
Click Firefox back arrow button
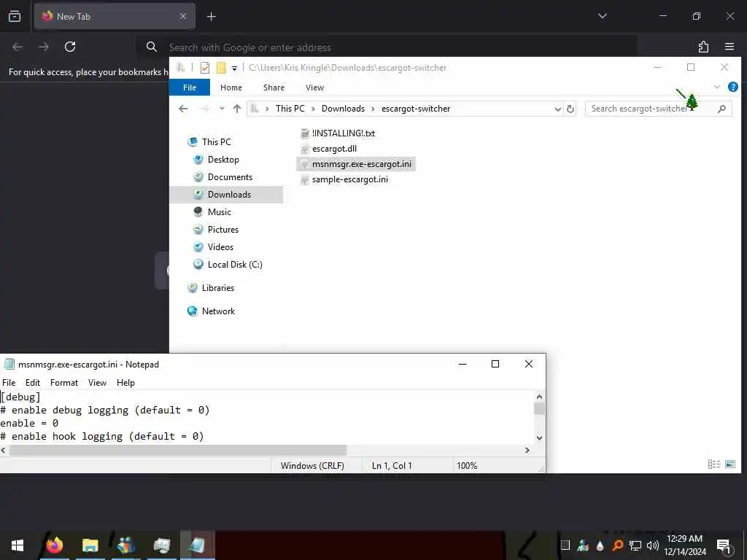pyautogui.click(x=18, y=47)
